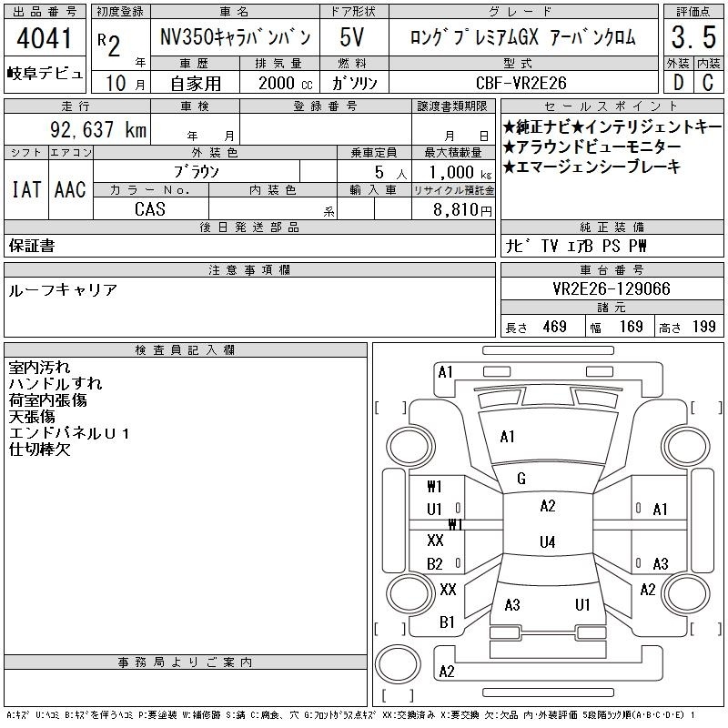
Task: Click the A2 mark in the roof center
Action: pos(547,506)
